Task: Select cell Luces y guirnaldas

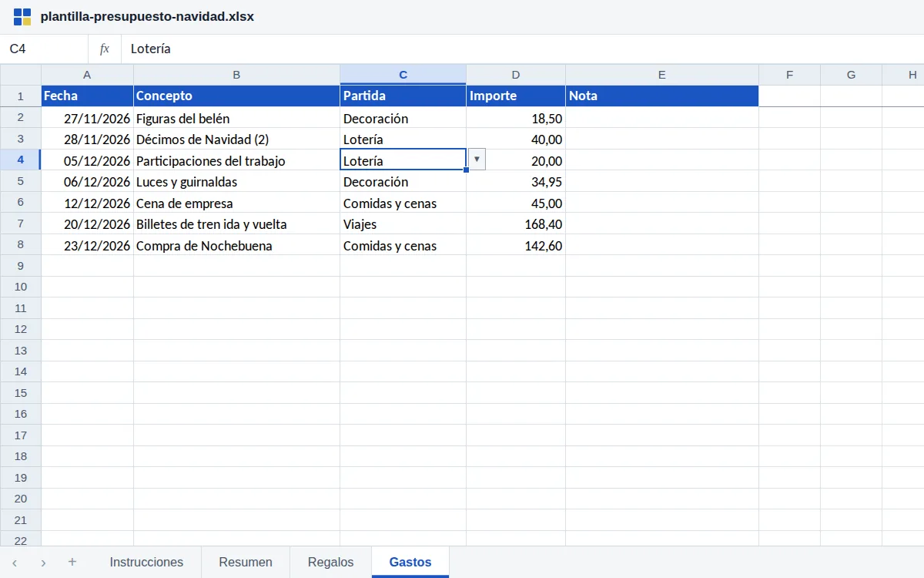Action: 236,181
